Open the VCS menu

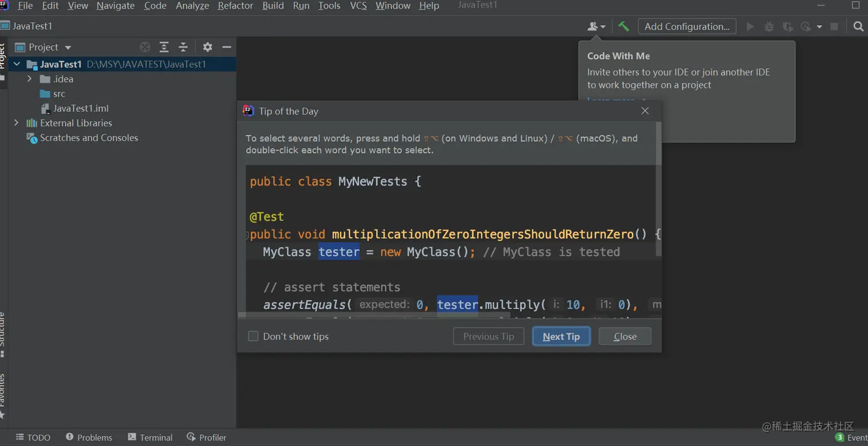pyautogui.click(x=358, y=6)
